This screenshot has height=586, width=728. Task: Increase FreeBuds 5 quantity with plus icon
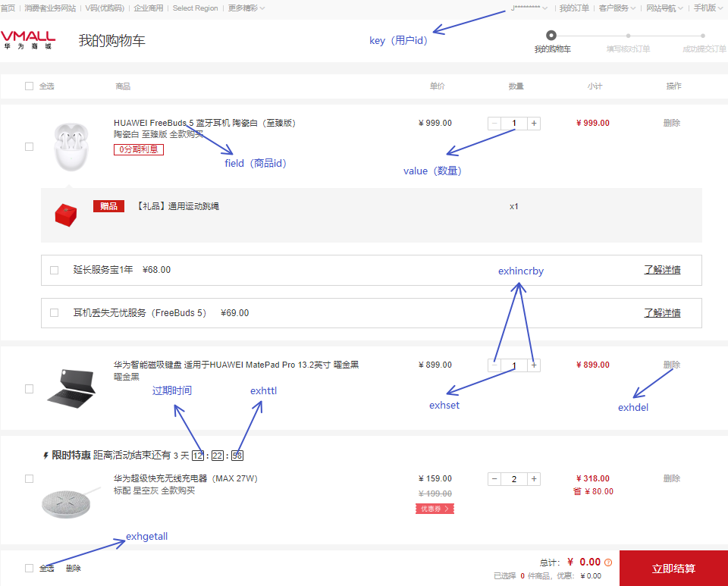click(x=533, y=123)
